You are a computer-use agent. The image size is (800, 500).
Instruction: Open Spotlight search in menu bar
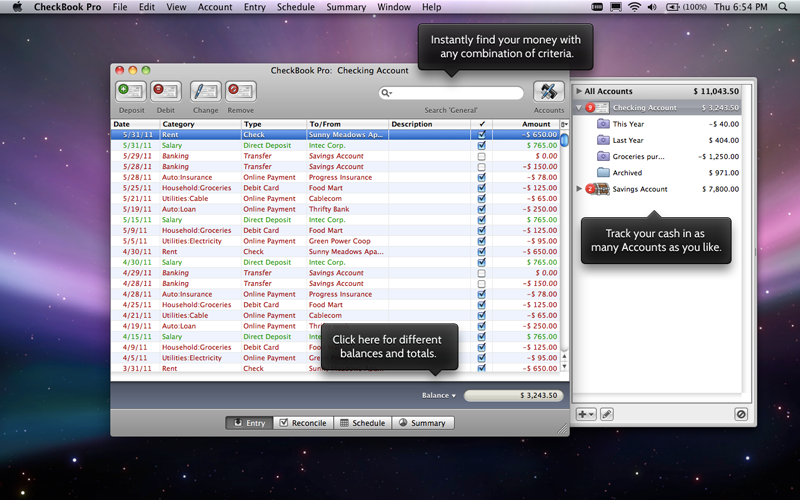pyautogui.click(x=783, y=7)
